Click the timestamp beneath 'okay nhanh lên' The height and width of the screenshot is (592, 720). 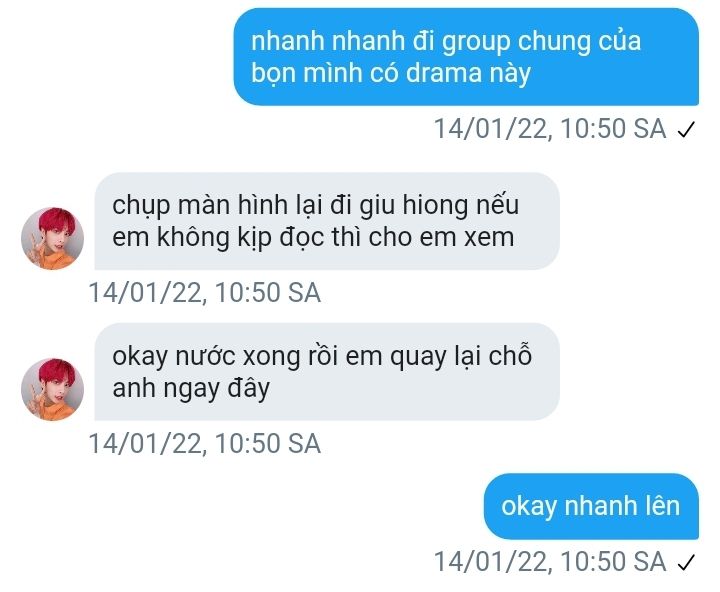point(550,562)
